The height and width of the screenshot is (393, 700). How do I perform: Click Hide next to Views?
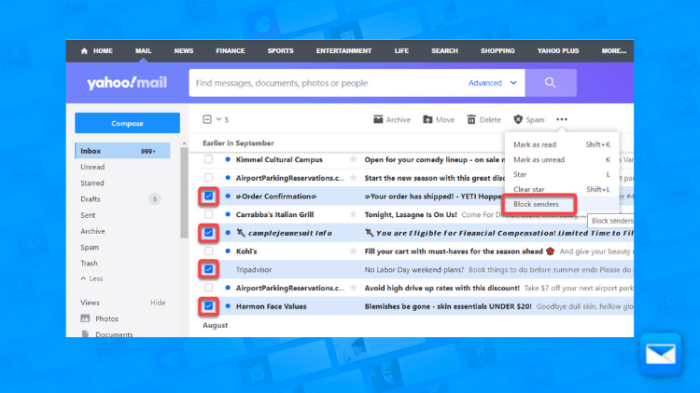tap(158, 303)
